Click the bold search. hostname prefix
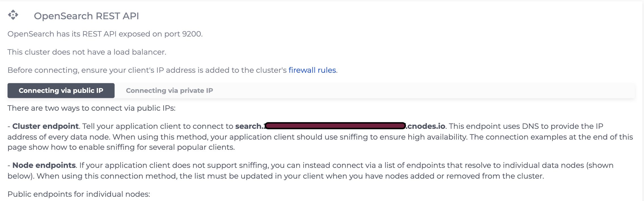This screenshot has height=201, width=644. coord(250,126)
